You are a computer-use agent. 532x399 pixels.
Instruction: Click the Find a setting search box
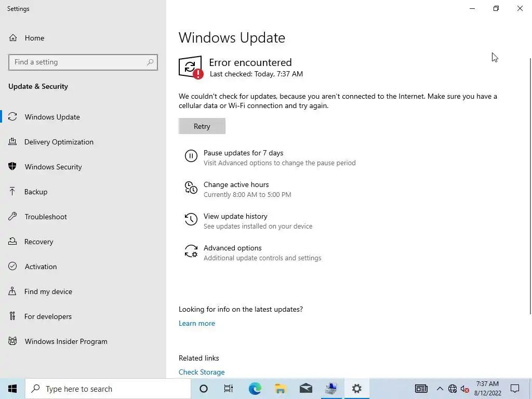click(x=83, y=62)
